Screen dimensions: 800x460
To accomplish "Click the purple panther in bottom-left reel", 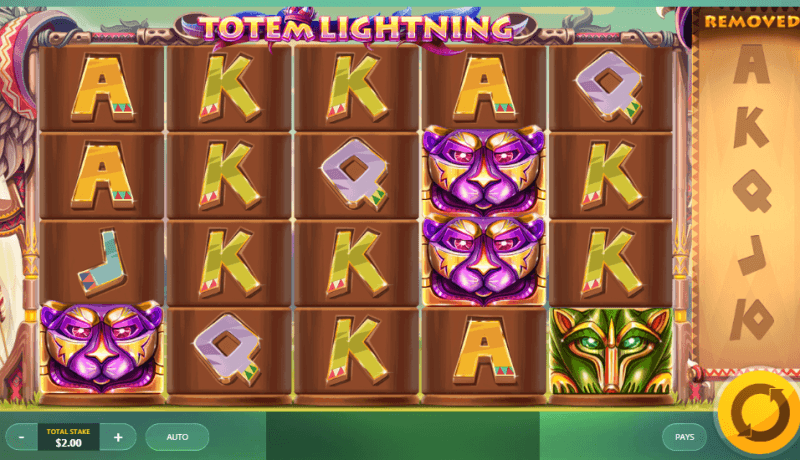I will click(102, 347).
